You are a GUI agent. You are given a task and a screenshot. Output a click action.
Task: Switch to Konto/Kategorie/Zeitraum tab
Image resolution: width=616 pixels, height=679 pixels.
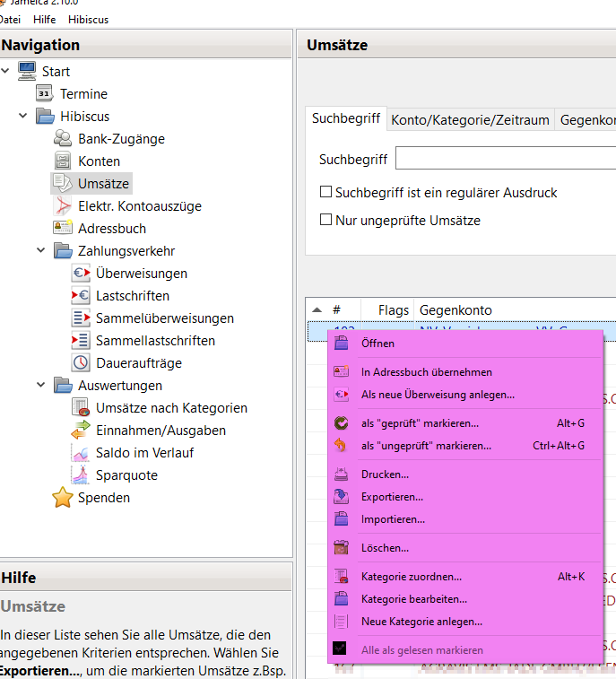(x=470, y=119)
